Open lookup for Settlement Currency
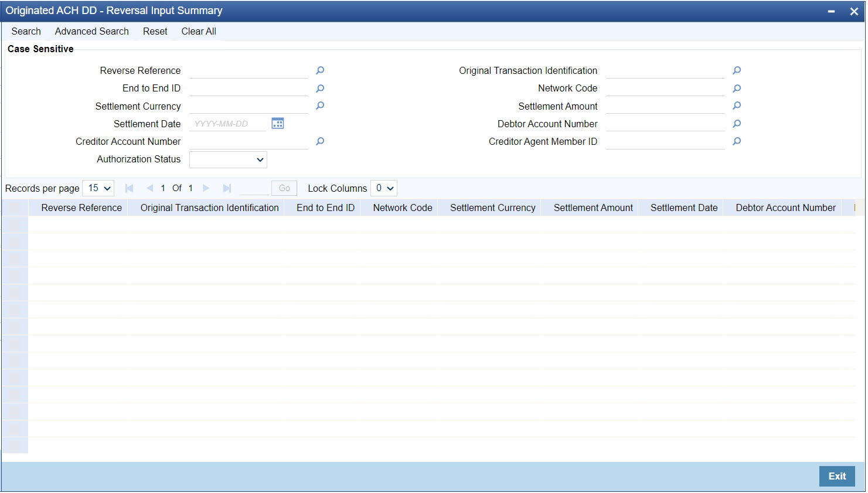 coord(320,106)
